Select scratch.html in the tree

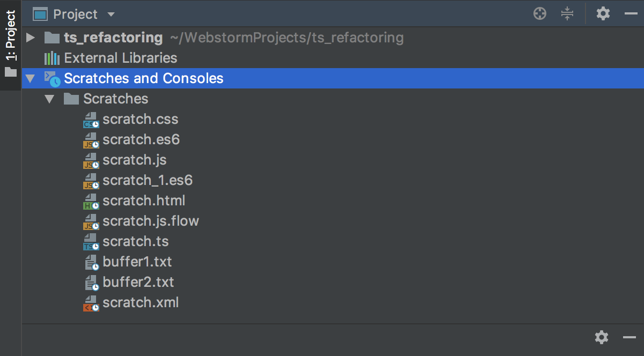click(x=143, y=201)
